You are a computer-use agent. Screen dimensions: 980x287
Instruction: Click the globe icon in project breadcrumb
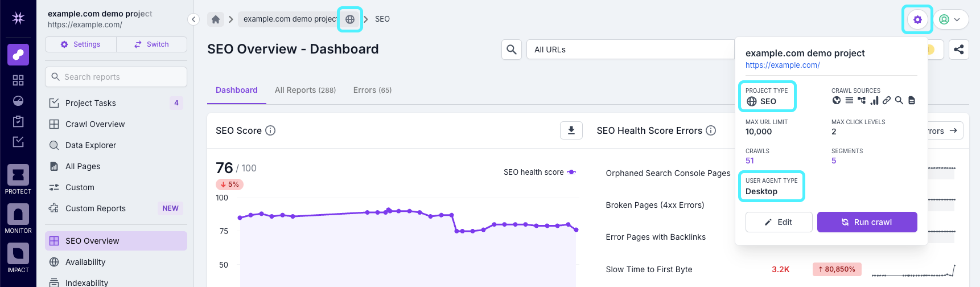[350, 19]
